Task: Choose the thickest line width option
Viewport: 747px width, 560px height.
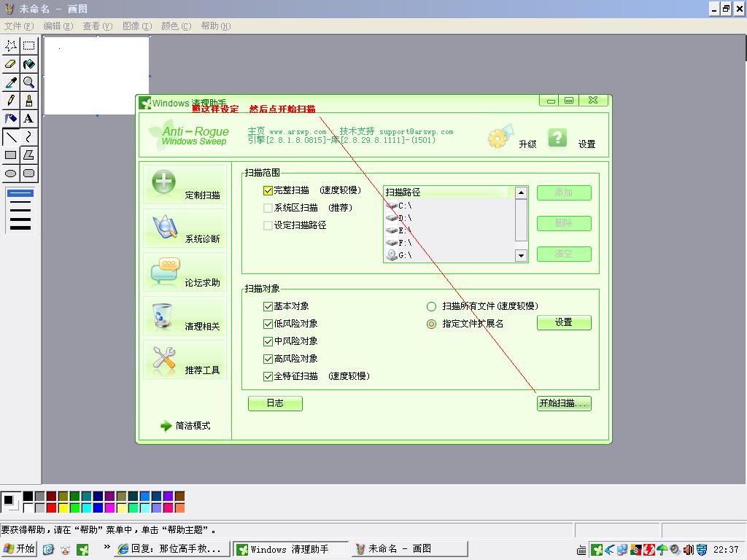Action: tap(20, 227)
